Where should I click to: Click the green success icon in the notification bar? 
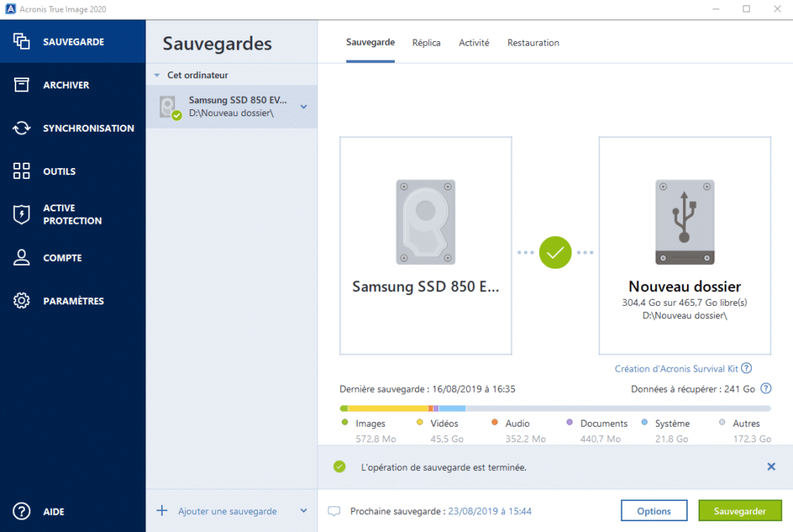(x=339, y=467)
